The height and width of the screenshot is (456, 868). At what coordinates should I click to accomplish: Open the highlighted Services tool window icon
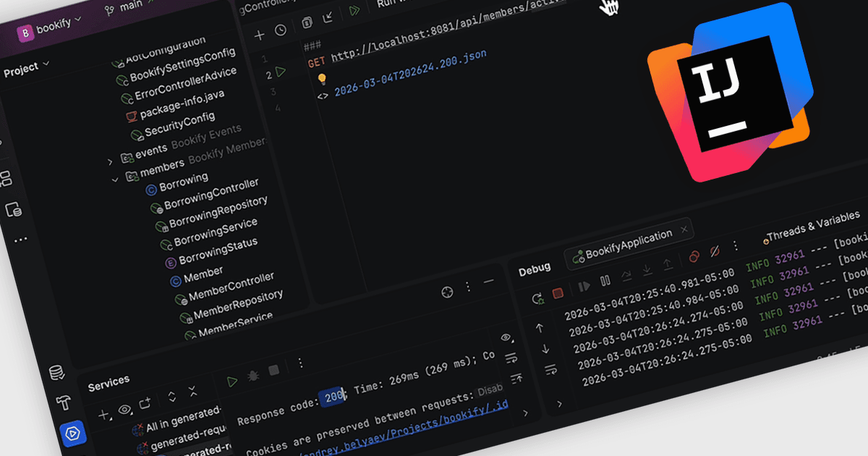coord(75,434)
